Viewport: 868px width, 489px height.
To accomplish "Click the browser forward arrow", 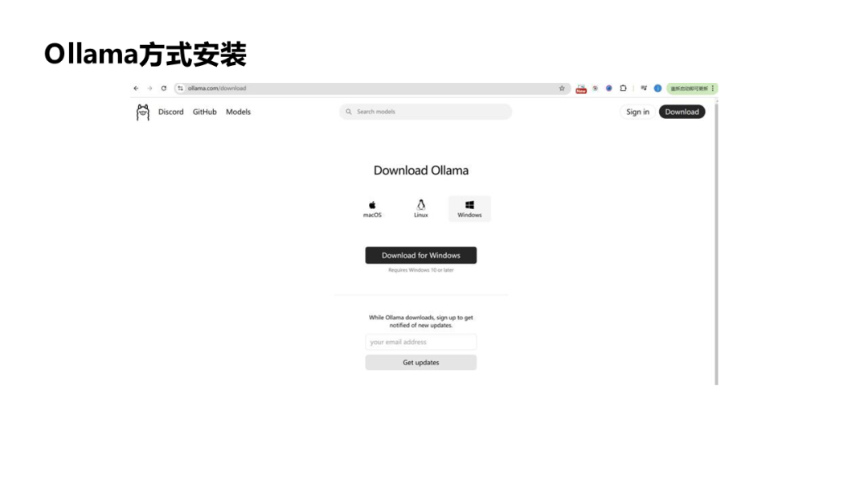I will (x=150, y=88).
